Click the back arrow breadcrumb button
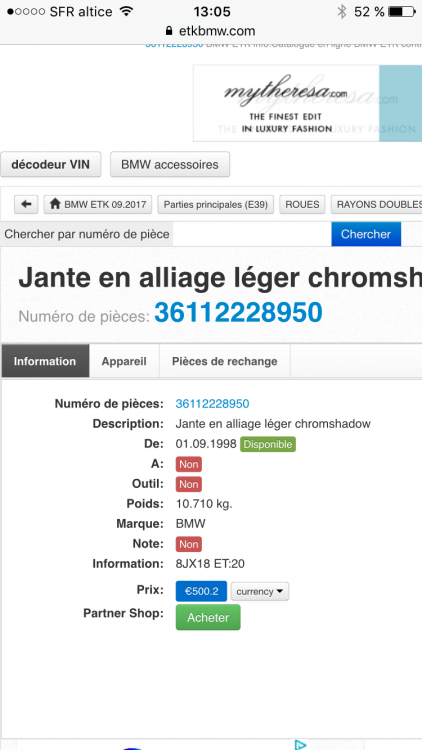The image size is (422, 750). pos(26,204)
